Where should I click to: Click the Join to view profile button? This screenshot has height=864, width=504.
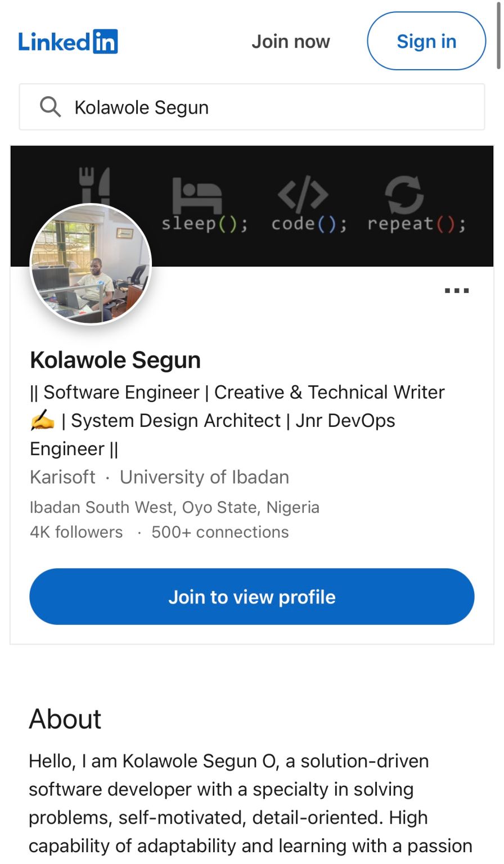252,597
